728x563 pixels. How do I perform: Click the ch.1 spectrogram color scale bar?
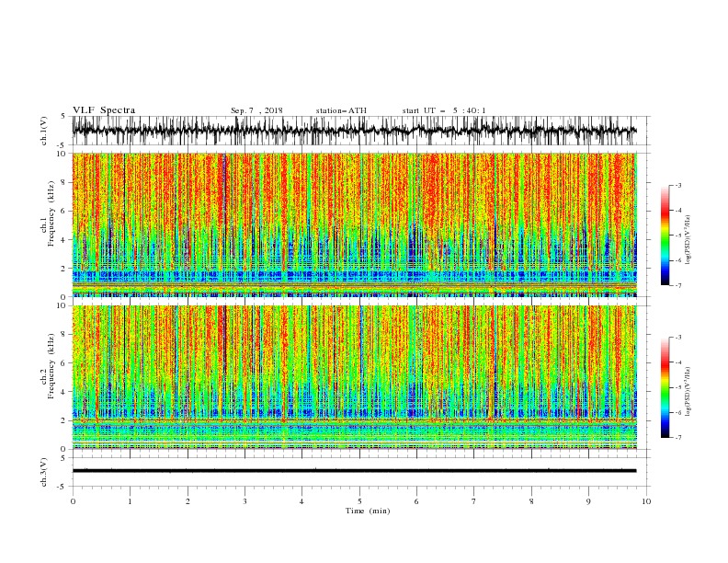[665, 236]
